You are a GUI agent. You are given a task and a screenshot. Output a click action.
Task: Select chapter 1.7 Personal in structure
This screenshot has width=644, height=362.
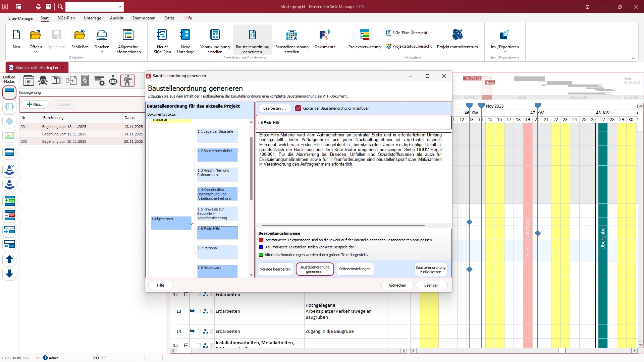point(217,252)
